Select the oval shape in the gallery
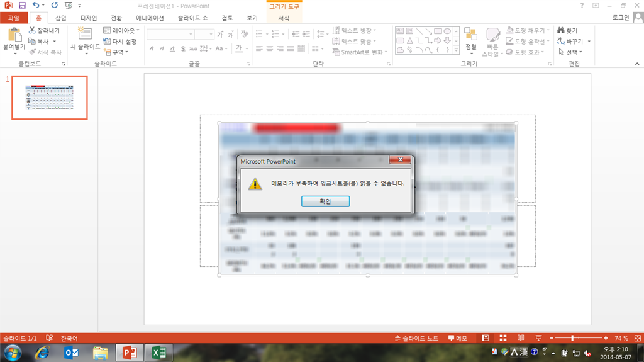The height and width of the screenshot is (362, 644). pos(447,31)
